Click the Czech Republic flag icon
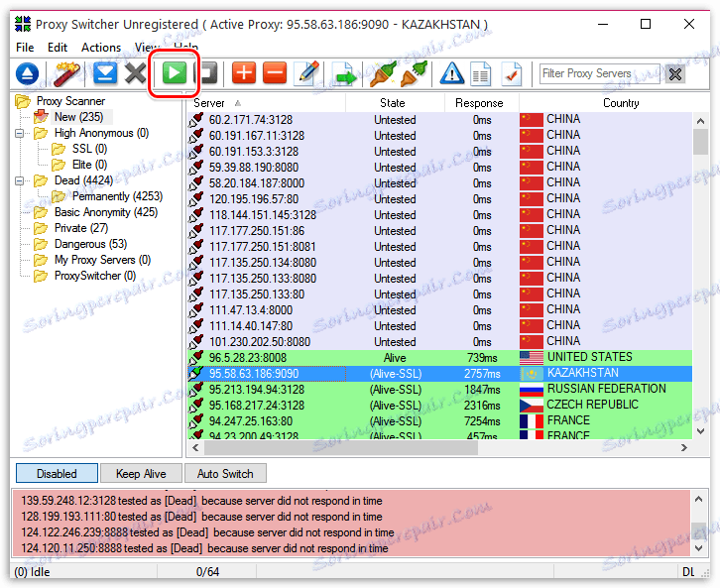 (532, 406)
